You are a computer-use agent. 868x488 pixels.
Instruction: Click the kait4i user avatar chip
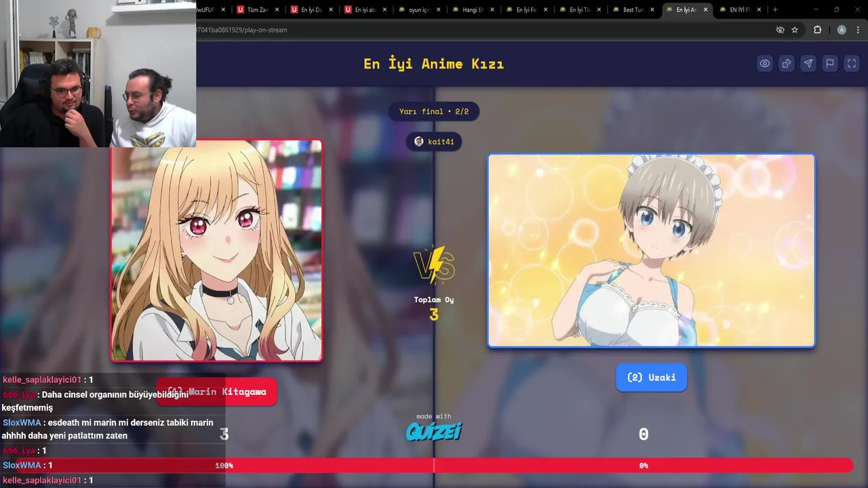click(434, 142)
